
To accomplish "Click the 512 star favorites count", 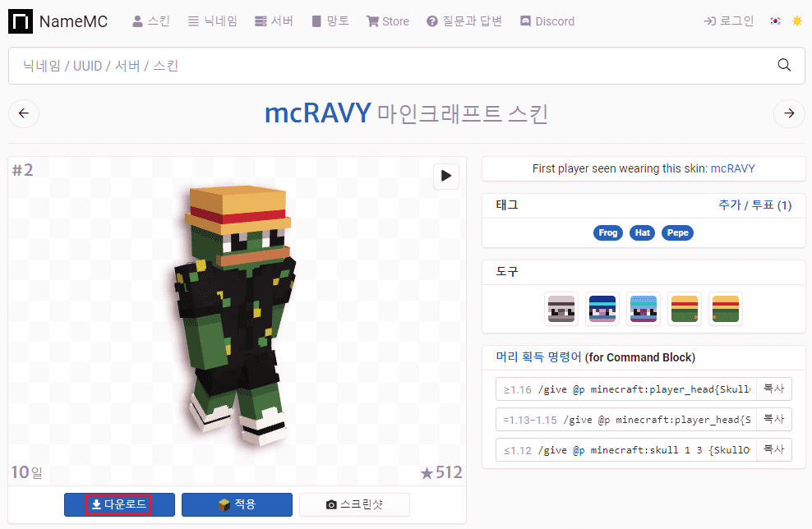I will pos(441,472).
